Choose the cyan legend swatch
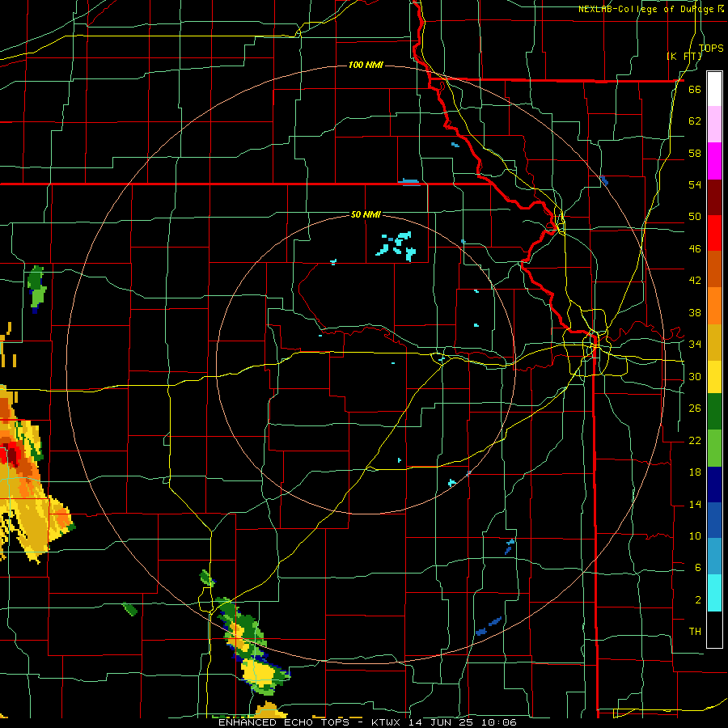Viewport: 728px width, 728px height. tap(714, 593)
